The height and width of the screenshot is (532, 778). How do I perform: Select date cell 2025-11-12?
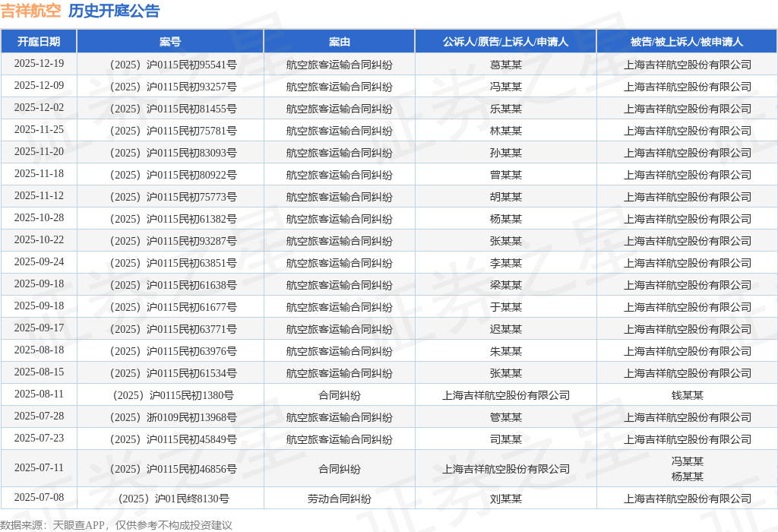click(39, 195)
